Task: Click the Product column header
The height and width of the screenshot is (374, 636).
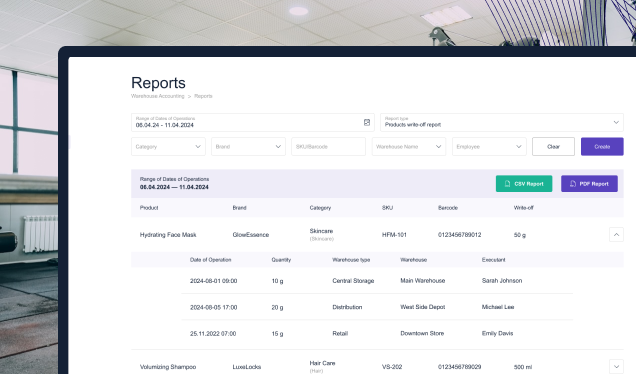Action: coord(149,208)
